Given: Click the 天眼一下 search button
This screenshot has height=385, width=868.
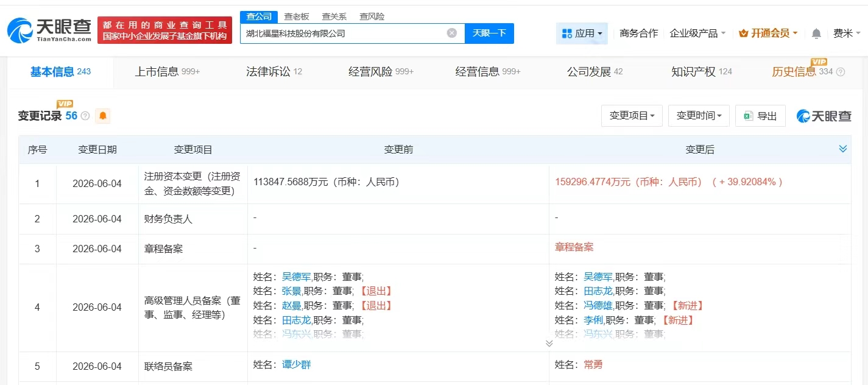Looking at the screenshot, I should point(489,33).
